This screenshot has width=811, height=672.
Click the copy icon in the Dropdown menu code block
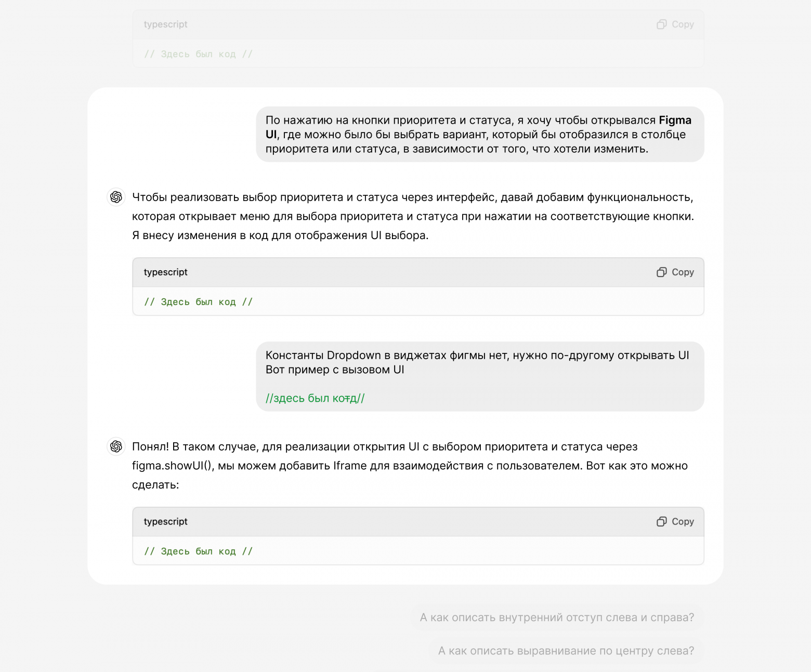tap(661, 272)
